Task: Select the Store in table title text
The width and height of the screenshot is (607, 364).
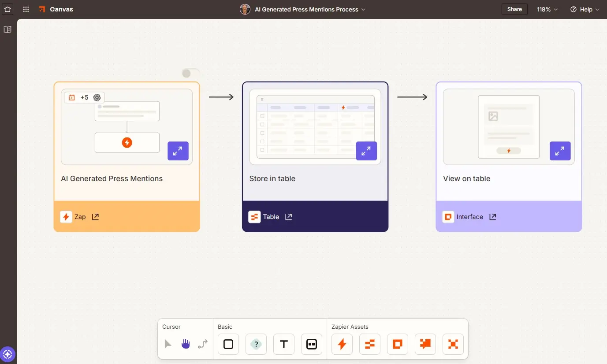Action: pyautogui.click(x=272, y=178)
